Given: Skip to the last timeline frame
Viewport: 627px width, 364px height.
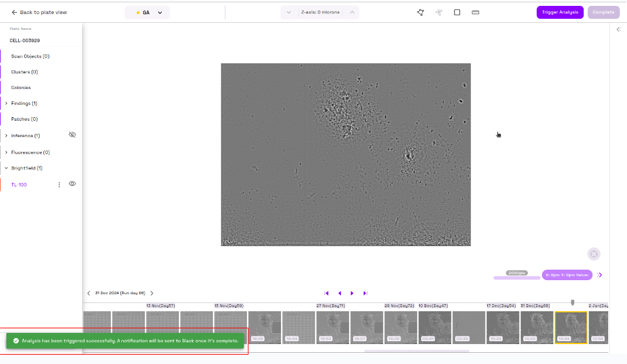Looking at the screenshot, I should coord(365,293).
